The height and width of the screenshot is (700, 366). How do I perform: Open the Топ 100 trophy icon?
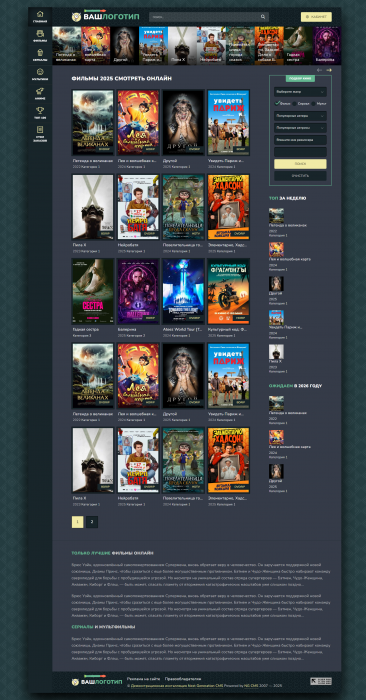pos(40,110)
